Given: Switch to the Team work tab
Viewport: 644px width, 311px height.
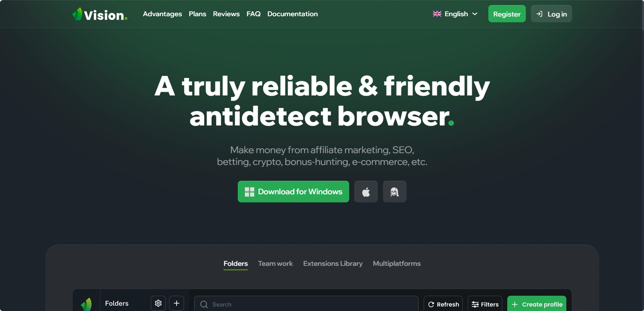Looking at the screenshot, I should [x=275, y=263].
